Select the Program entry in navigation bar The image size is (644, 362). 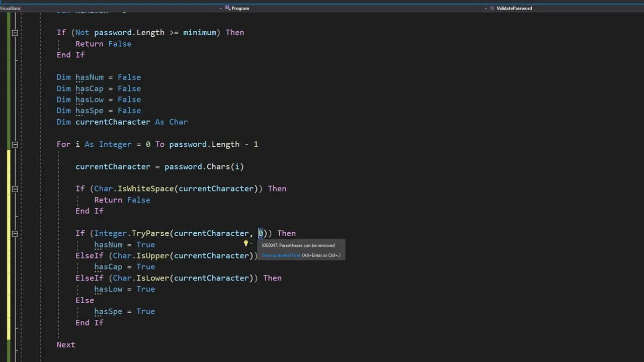point(240,8)
